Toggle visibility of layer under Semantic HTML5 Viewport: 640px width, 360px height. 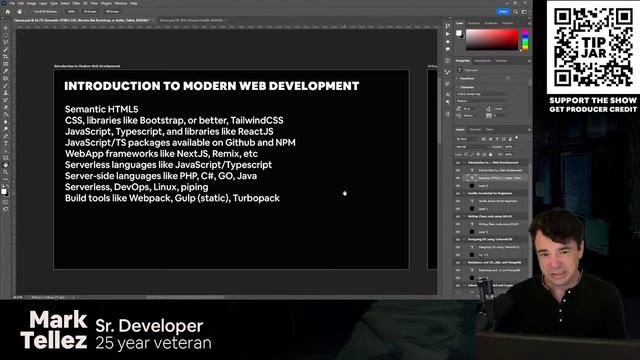458,186
